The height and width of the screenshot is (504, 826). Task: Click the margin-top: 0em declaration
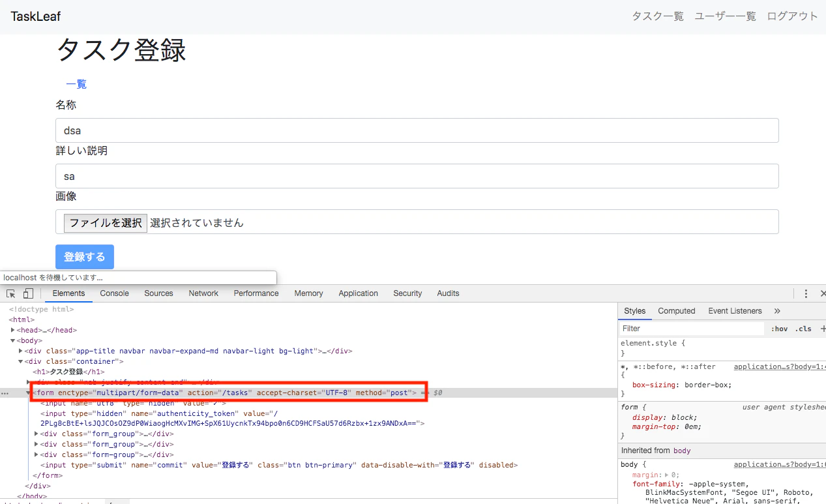(x=667, y=427)
